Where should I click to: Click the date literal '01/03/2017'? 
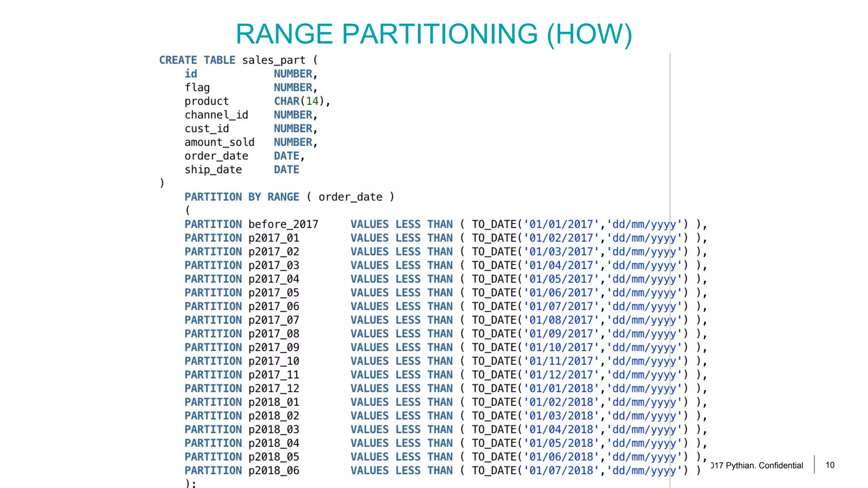click(x=561, y=252)
